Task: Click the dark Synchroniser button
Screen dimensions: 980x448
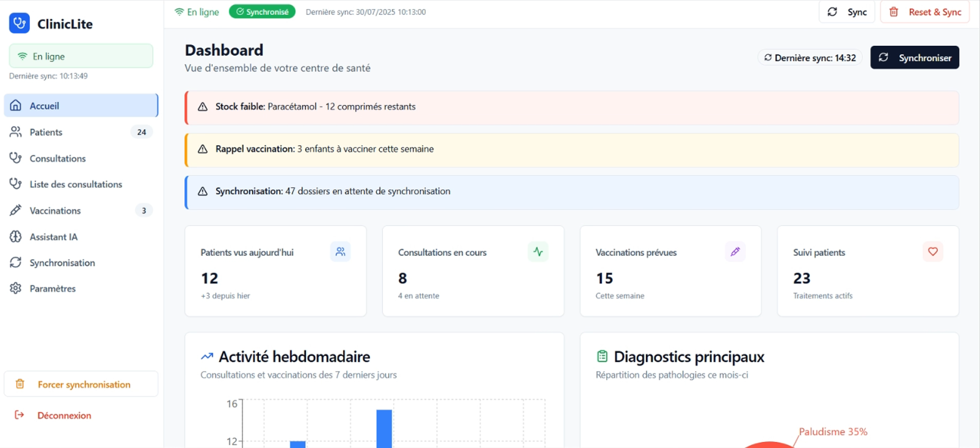Action: click(x=915, y=57)
